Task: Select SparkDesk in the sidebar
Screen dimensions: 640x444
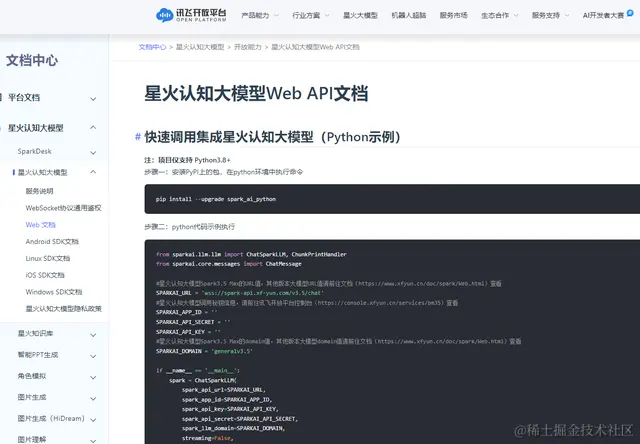Action: click(34, 151)
